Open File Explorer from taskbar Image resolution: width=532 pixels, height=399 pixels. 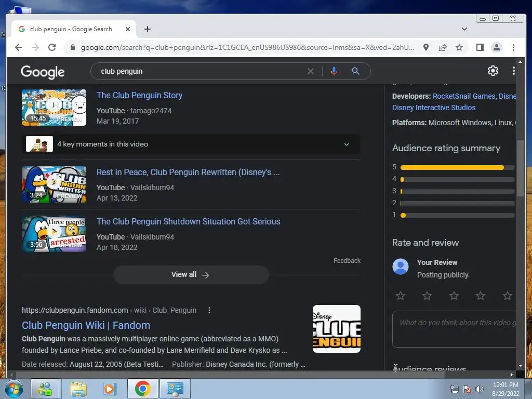pyautogui.click(x=78, y=389)
